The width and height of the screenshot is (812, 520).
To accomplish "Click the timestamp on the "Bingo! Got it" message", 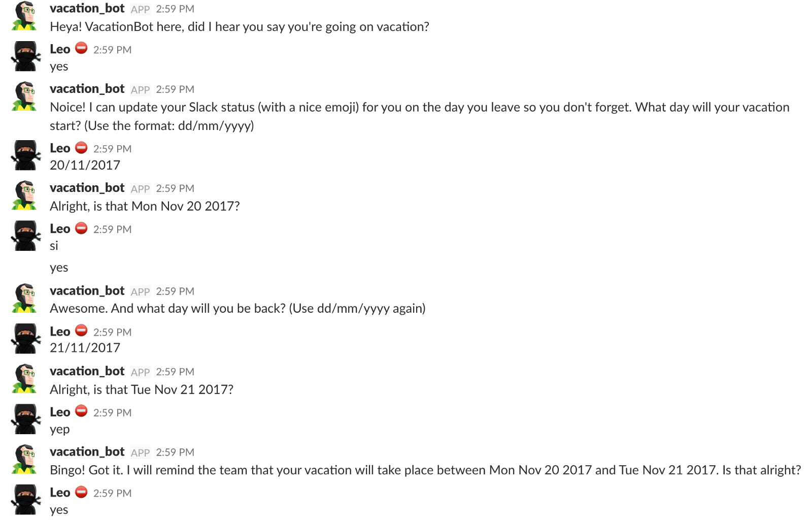I will click(175, 452).
